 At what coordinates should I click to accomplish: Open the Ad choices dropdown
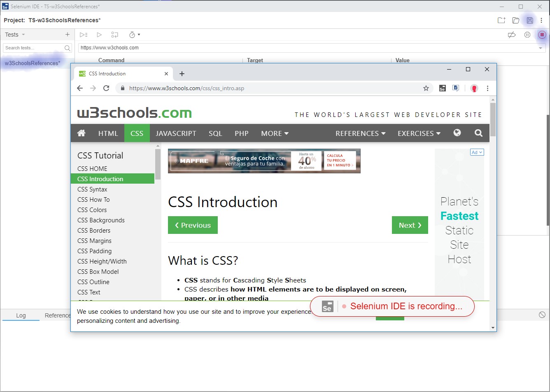tap(477, 152)
